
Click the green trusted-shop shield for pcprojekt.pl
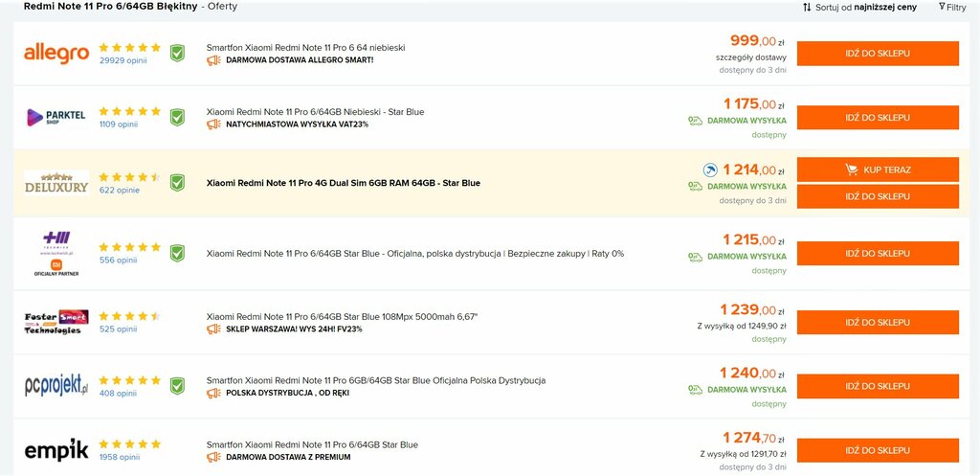click(x=177, y=386)
